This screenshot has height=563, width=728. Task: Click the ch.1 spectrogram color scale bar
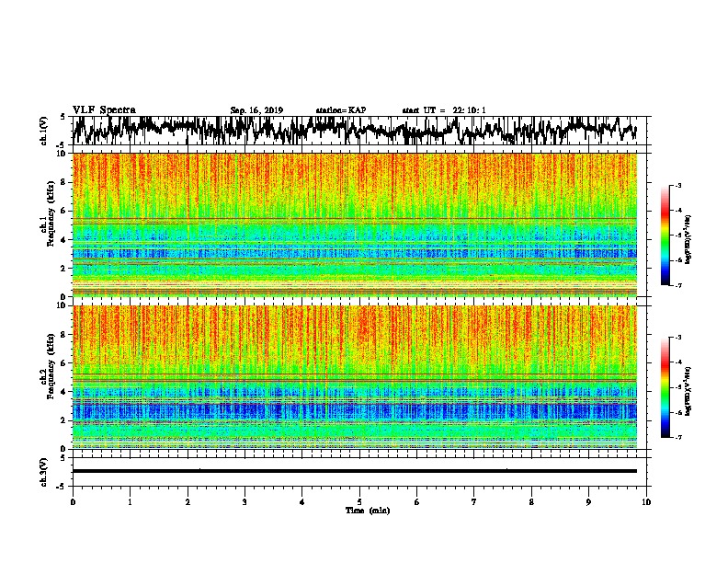click(665, 236)
